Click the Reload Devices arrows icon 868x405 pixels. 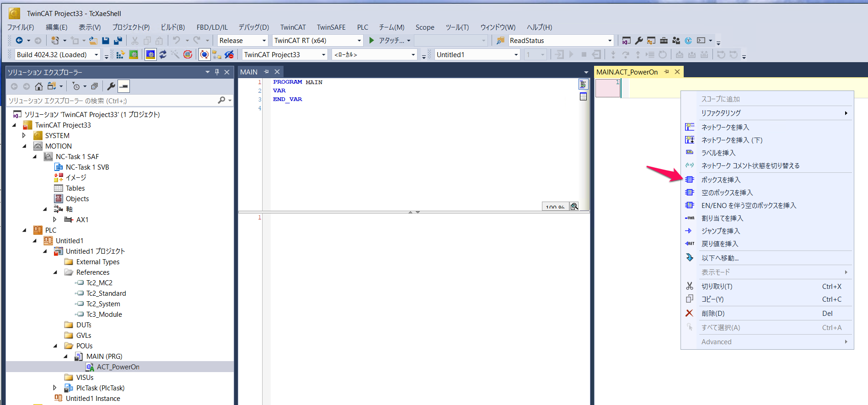coord(163,55)
